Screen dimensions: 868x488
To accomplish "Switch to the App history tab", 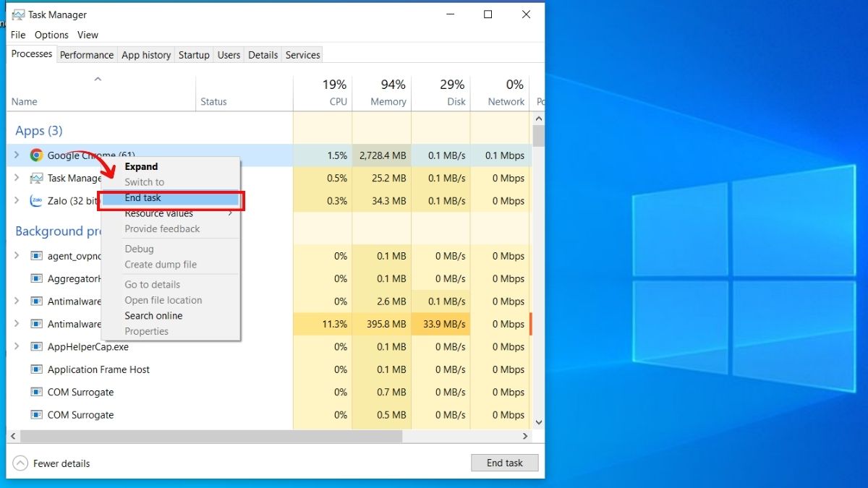I will tap(146, 55).
